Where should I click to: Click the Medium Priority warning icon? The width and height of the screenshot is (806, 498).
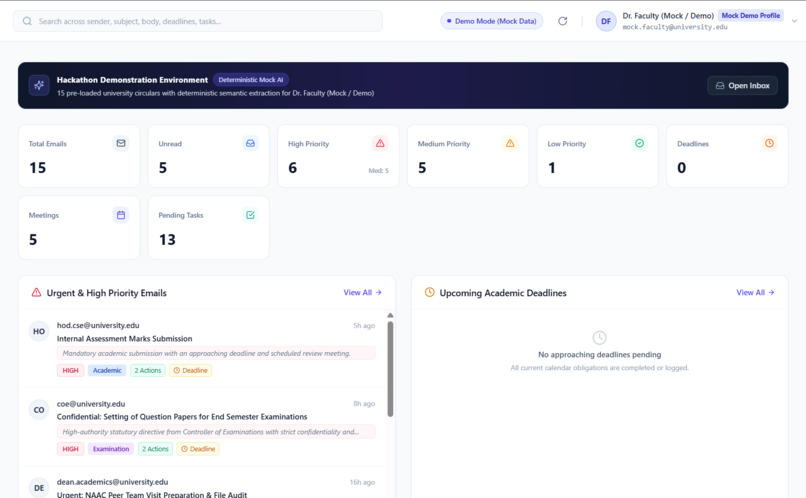(x=510, y=143)
